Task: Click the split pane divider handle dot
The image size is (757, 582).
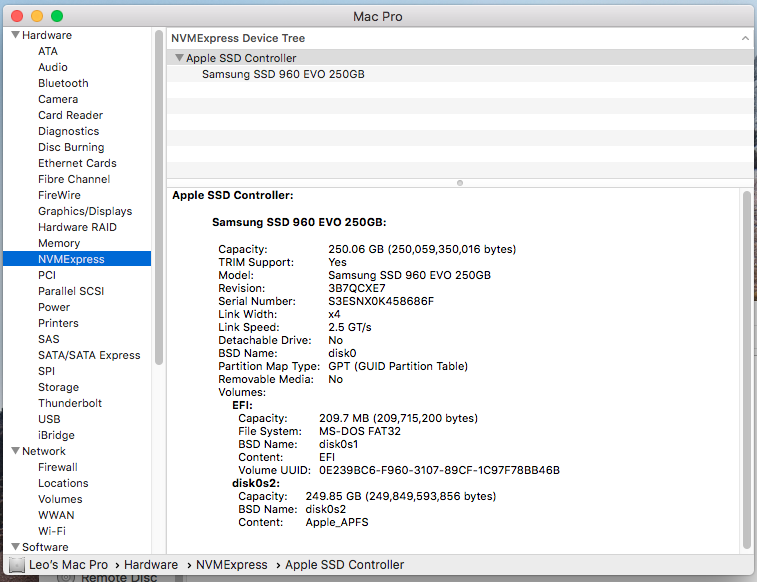Action: [x=460, y=182]
